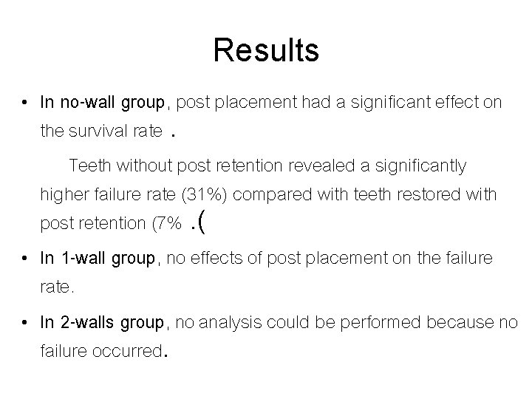532x399 pixels.
Task: Click the third bullet point marker
Action: [x=24, y=322]
